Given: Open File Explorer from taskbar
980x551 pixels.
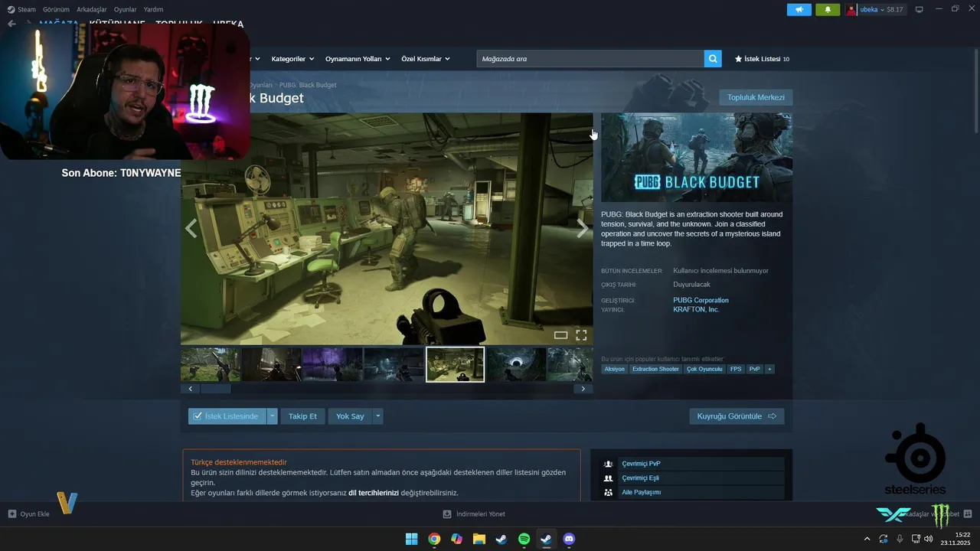Looking at the screenshot, I should click(479, 539).
